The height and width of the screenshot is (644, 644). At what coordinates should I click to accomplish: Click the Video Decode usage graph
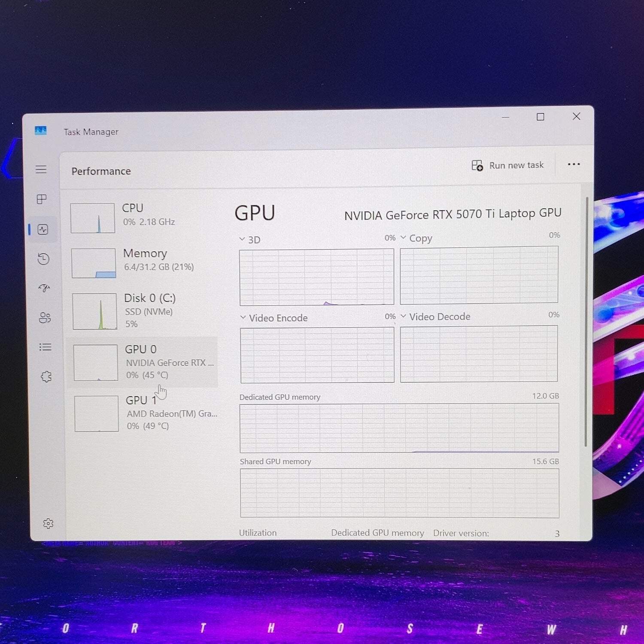[x=479, y=353]
